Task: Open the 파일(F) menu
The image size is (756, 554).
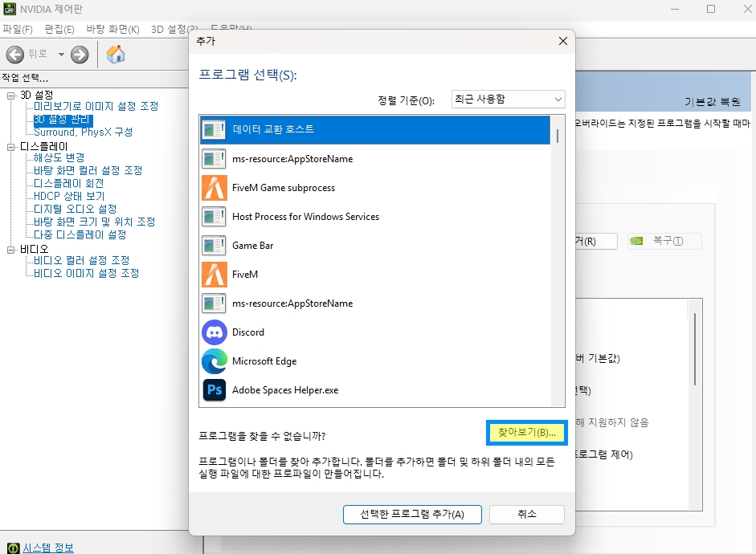Action: pyautogui.click(x=17, y=29)
